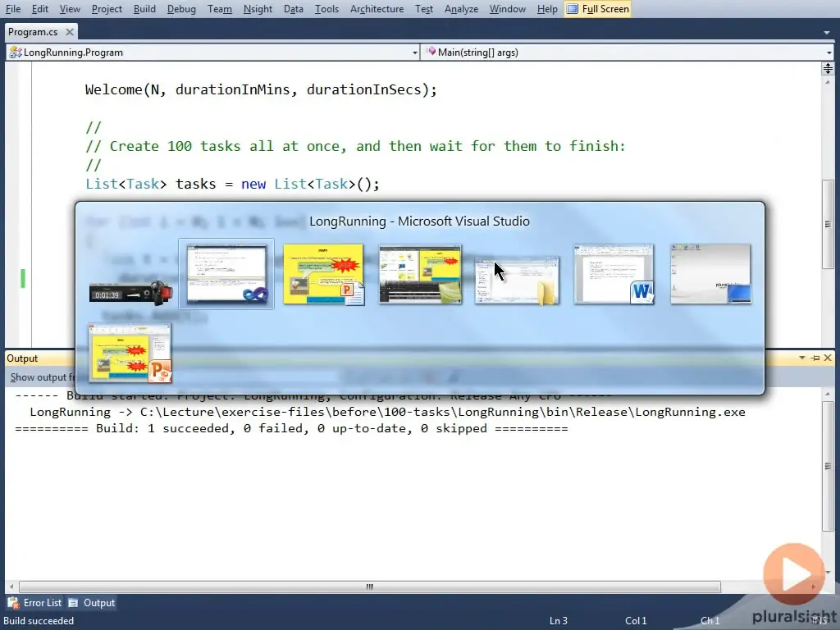
Task: Open the Data menu
Action: 294,9
